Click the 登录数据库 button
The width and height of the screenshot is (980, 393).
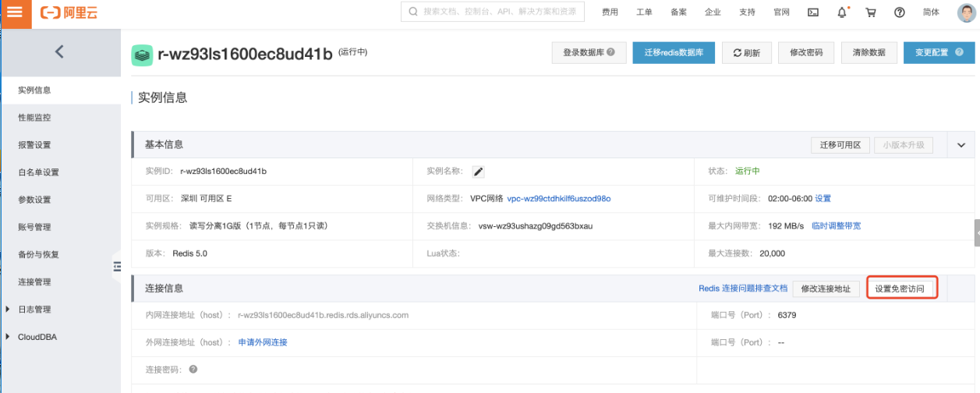[589, 52]
